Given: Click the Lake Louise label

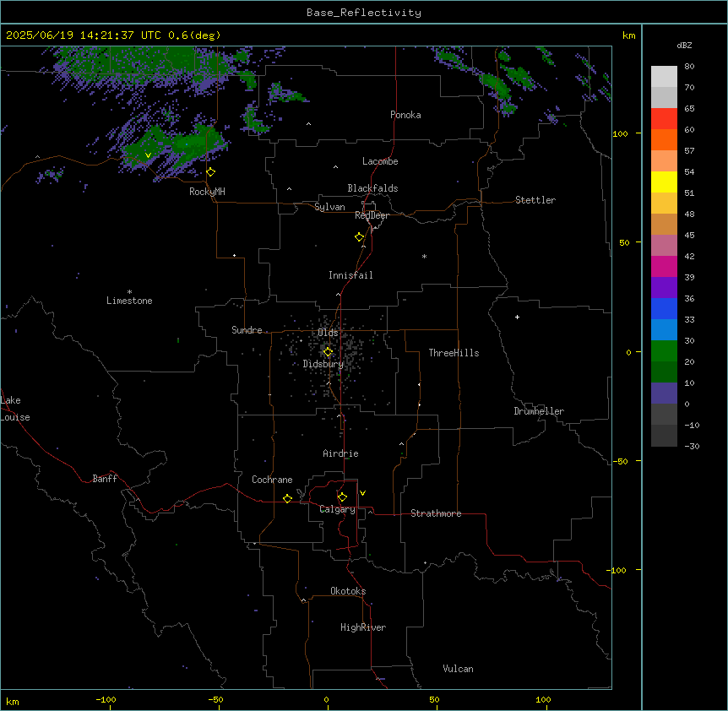Looking at the screenshot, I should pos(15,409).
